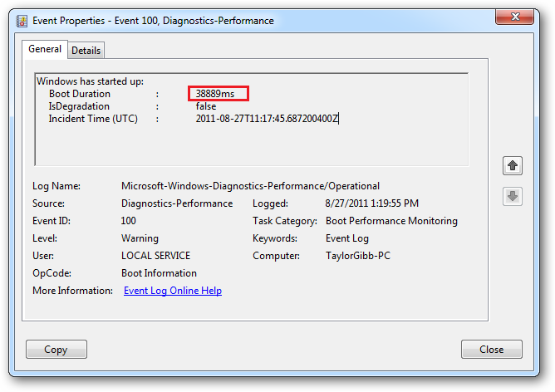Switch to the Details tab
Viewport: 555px width, 392px height.
point(86,51)
